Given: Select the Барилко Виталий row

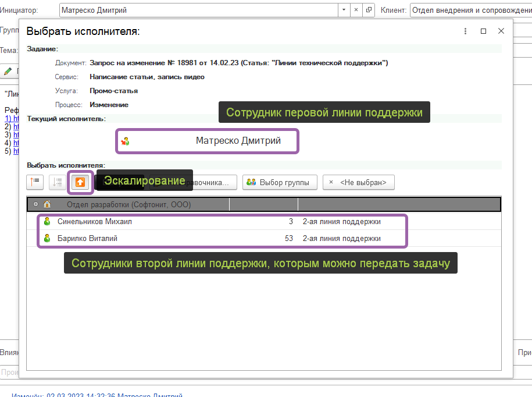Looking at the screenshot, I should tap(174, 238).
